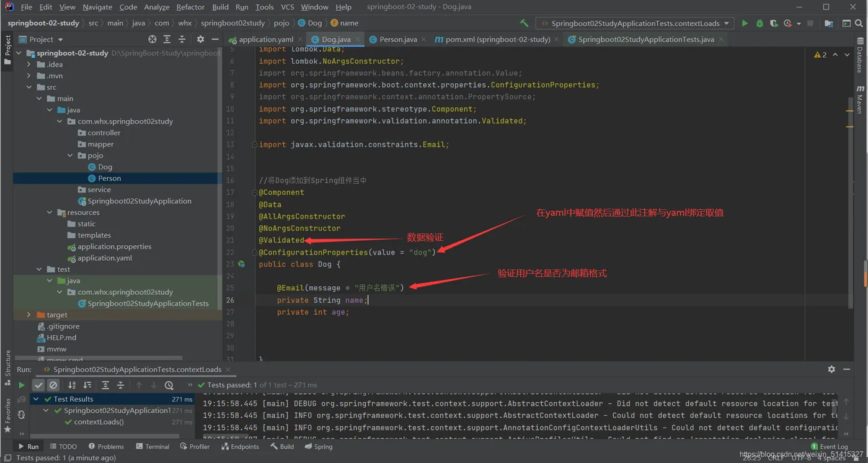Fold Dog class annotations via gutter marker at line 17
The width and height of the screenshot is (868, 463).
(254, 192)
